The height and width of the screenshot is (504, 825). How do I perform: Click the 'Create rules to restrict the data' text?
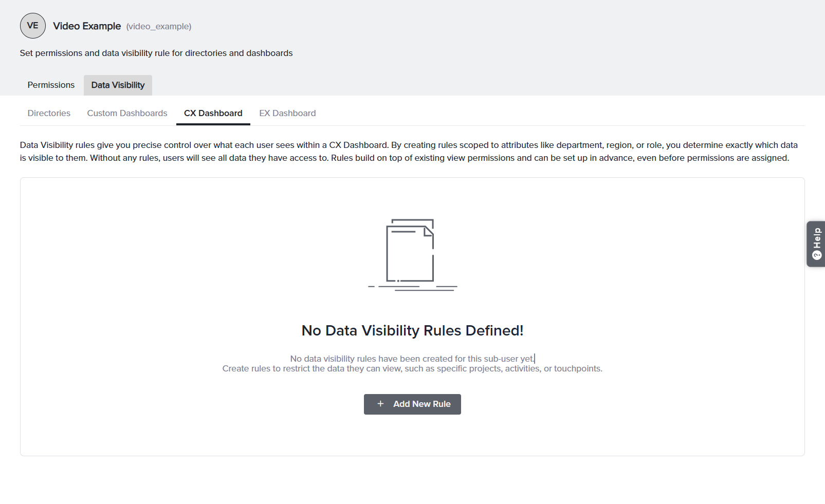click(x=412, y=369)
